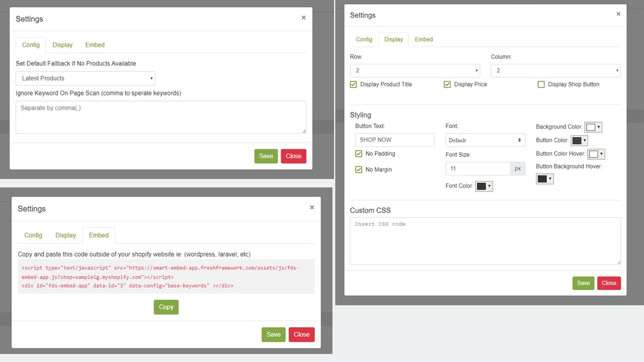Open the Font dropdown set to Default

pos(486,140)
